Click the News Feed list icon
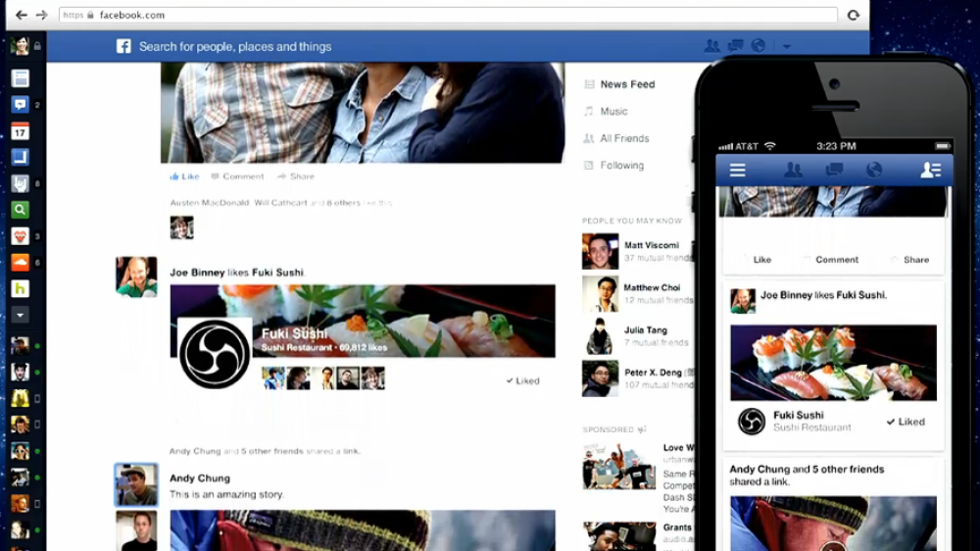The image size is (980, 551). coord(589,84)
